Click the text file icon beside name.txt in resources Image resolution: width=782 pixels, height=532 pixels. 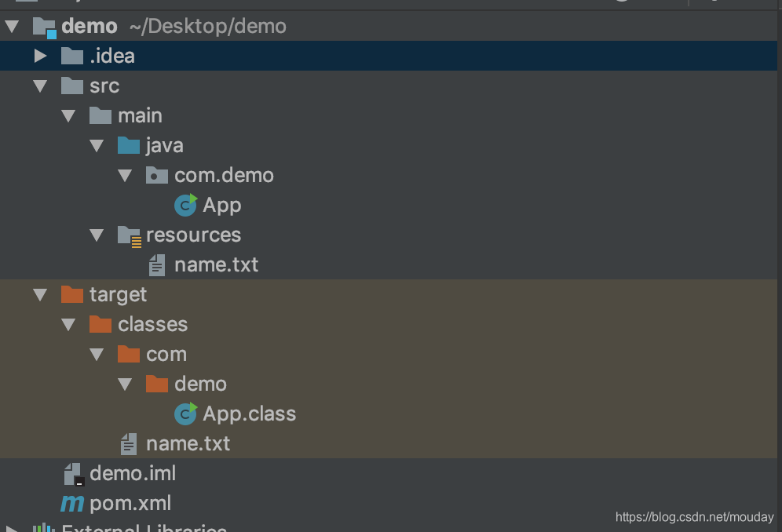[157, 264]
